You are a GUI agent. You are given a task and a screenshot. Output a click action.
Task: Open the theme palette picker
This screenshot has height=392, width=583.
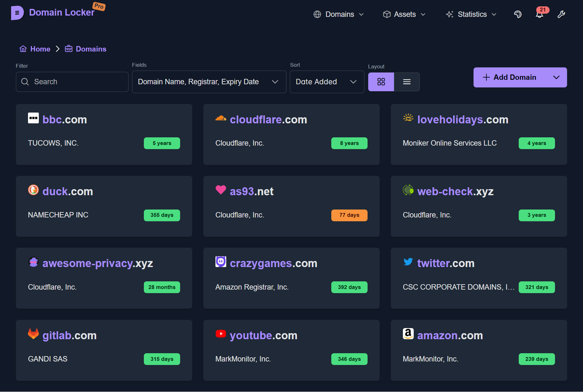(x=518, y=14)
